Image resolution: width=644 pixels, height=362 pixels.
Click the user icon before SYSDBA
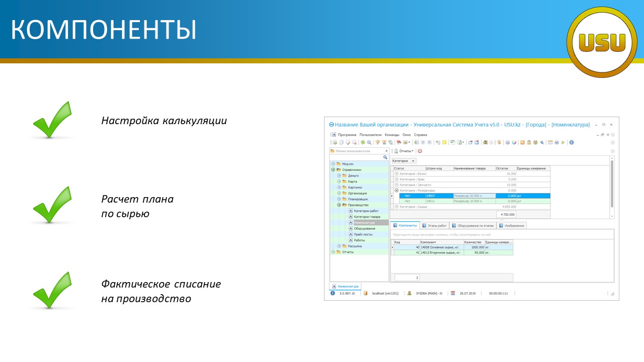[410, 293]
